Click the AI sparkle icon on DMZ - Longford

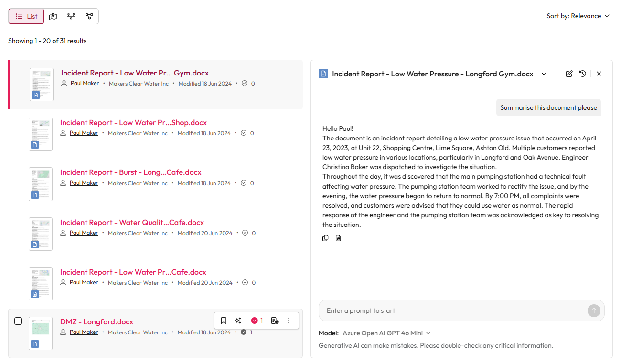238,321
